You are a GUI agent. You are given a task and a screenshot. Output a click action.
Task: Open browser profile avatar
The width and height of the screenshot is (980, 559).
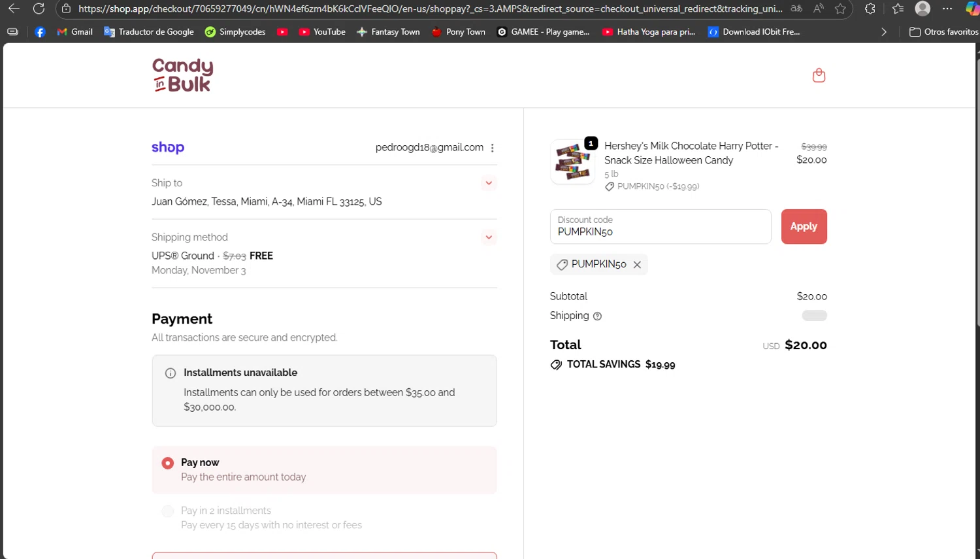(923, 8)
